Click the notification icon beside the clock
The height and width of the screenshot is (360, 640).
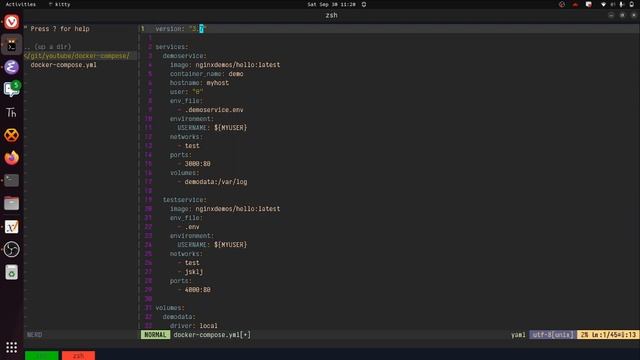[x=364, y=4]
